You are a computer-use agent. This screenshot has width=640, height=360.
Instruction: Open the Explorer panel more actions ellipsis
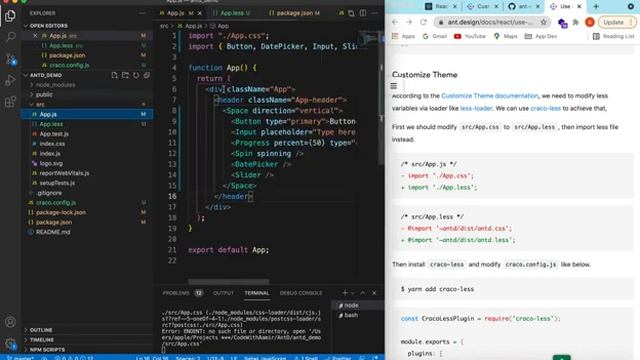(x=142, y=13)
